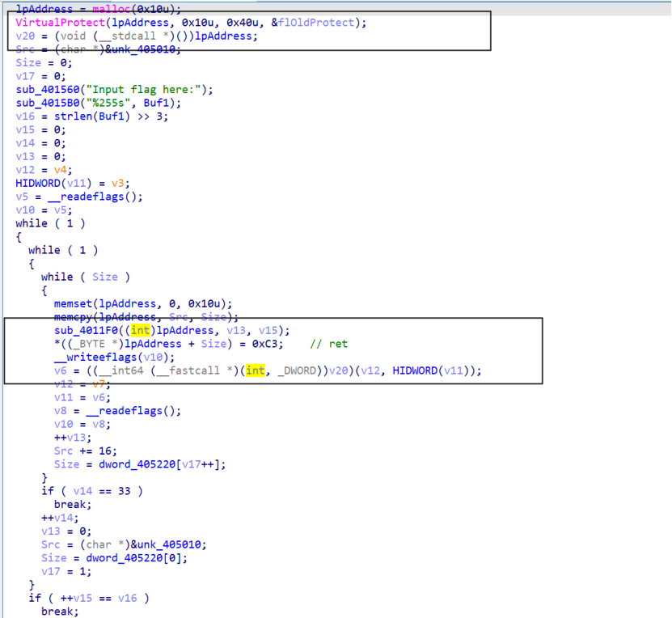This screenshot has width=672, height=618.
Task: Click the 'v17 = 1;' statement
Action: 66,571
